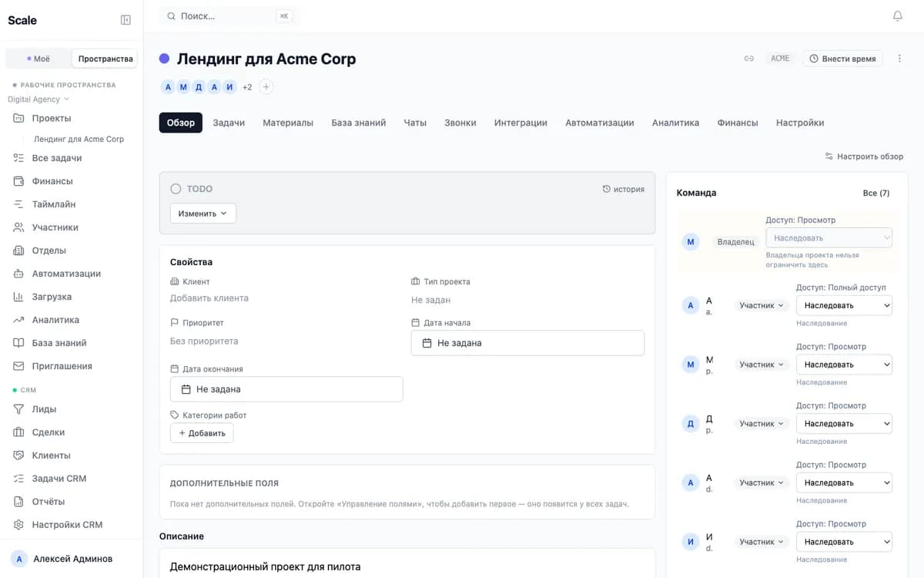Click the Без приоритета value

(204, 341)
